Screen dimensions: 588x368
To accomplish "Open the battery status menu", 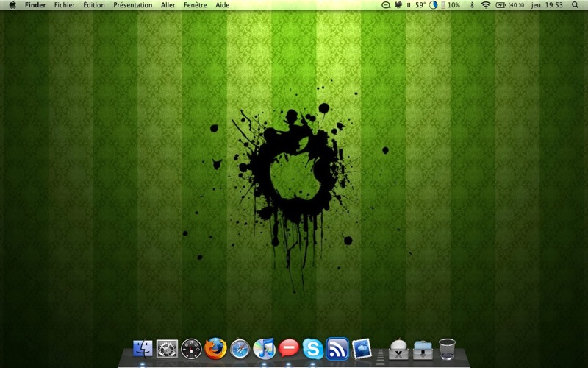I will [509, 5].
